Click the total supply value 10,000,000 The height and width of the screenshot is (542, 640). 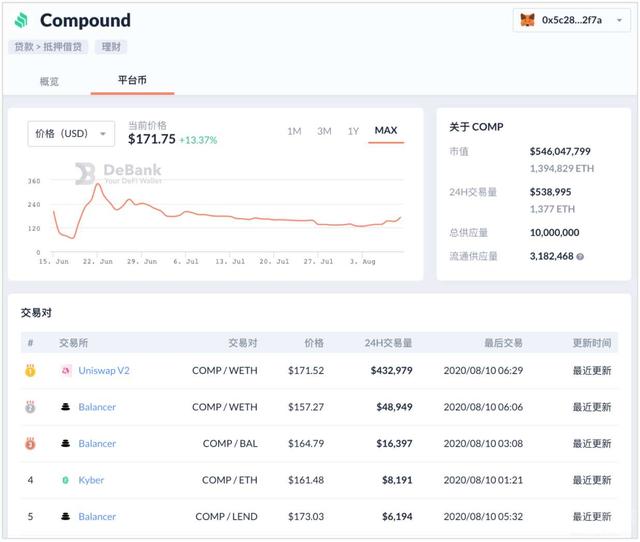click(x=554, y=233)
